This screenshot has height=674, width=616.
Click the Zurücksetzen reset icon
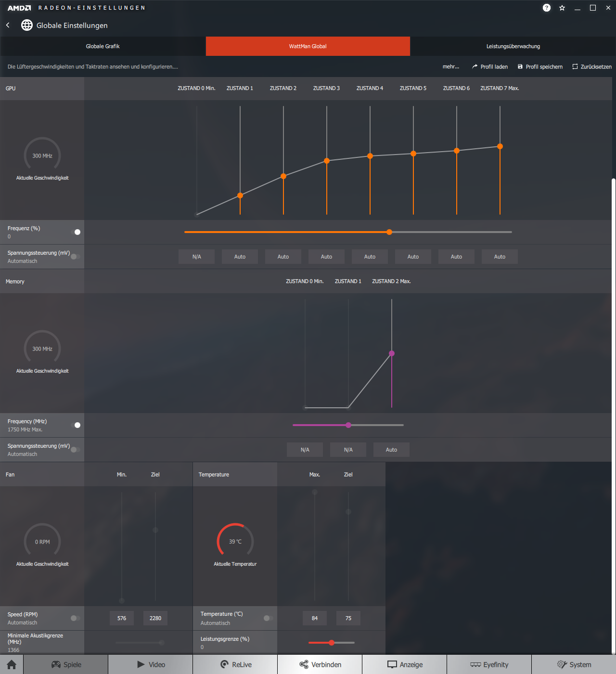575,66
